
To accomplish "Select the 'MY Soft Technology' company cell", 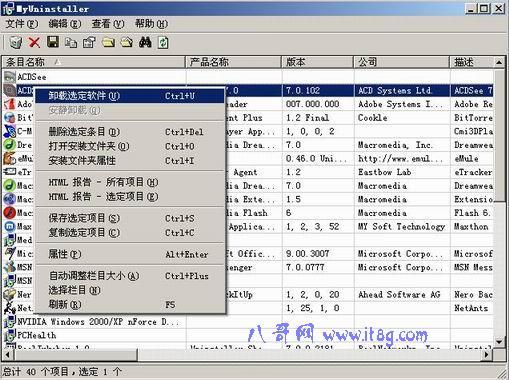I will pyautogui.click(x=402, y=227).
